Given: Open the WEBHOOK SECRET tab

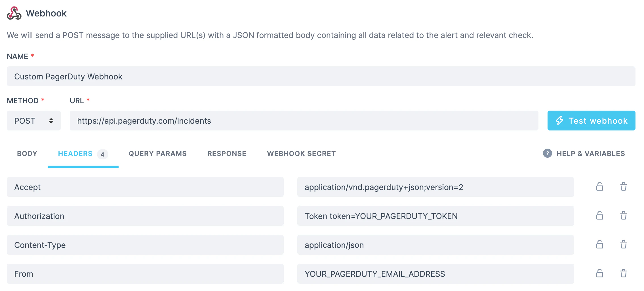Looking at the screenshot, I should 301,153.
